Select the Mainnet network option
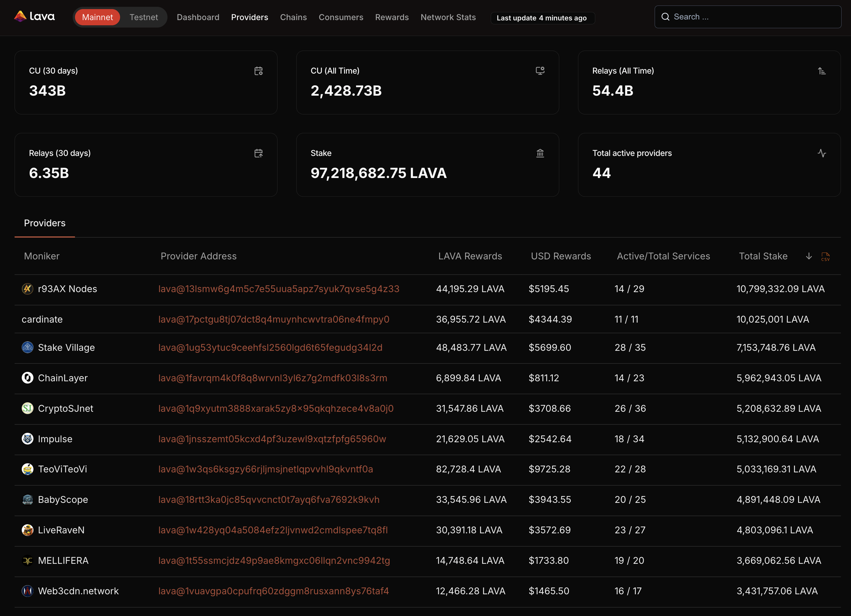 (x=97, y=17)
